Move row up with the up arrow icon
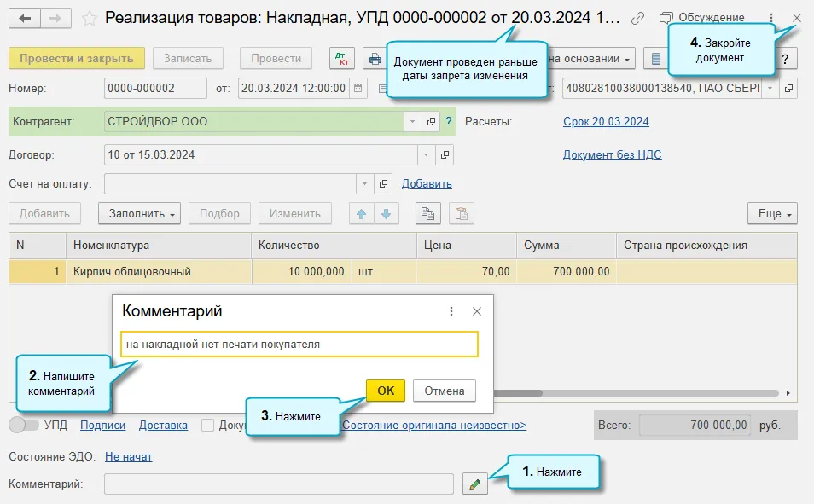Viewport: 814px width, 504px height. pyautogui.click(x=361, y=214)
